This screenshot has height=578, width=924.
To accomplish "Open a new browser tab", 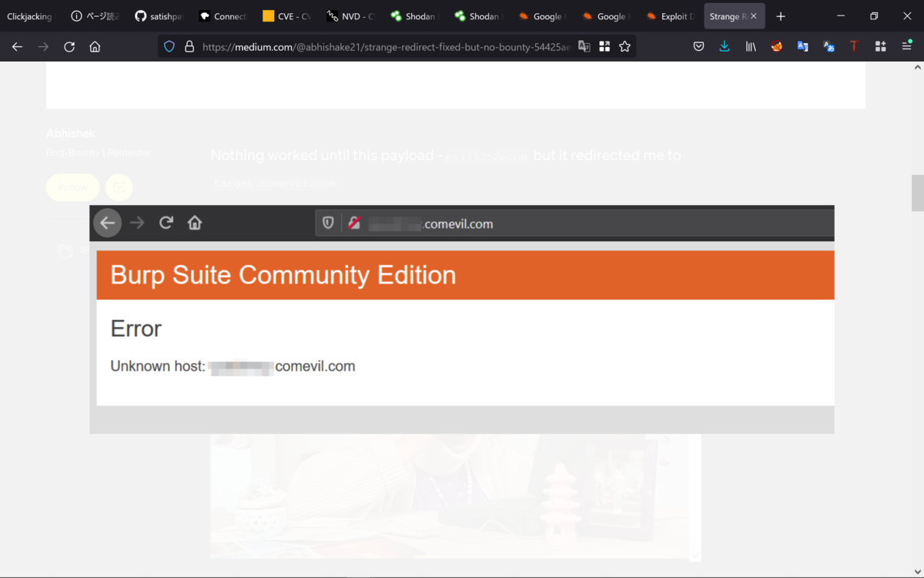I will 781,16.
